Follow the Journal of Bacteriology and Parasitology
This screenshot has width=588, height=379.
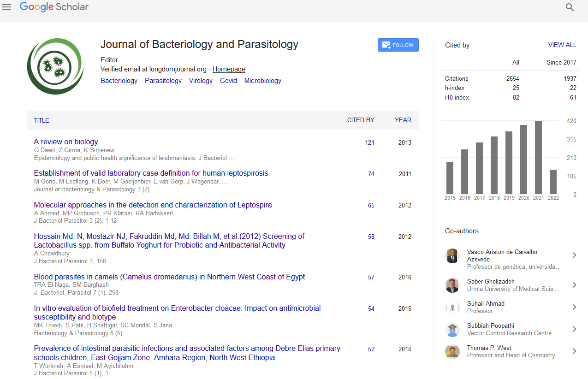point(398,45)
